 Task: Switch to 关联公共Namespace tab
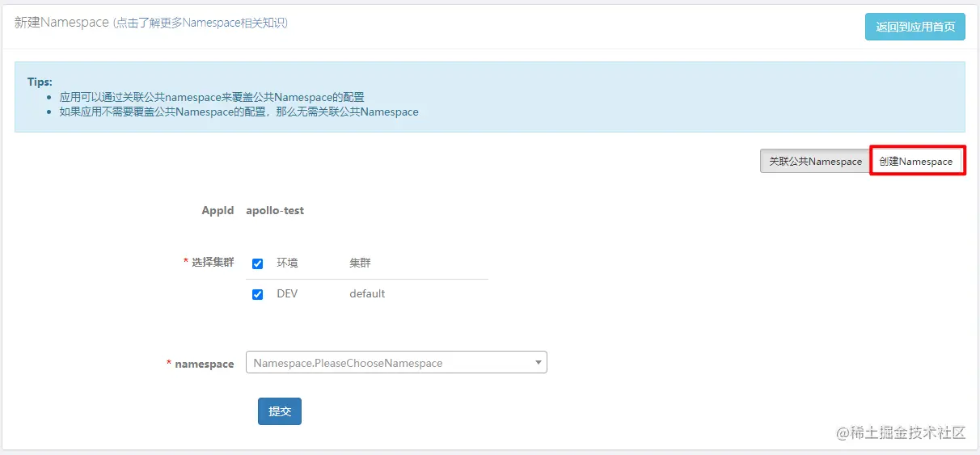tap(815, 161)
